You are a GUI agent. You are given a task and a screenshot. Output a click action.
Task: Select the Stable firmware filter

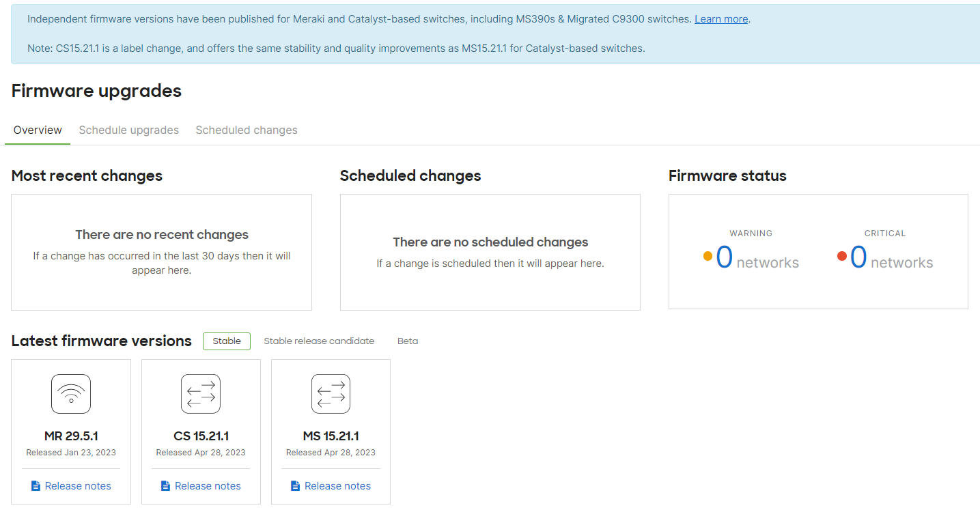(227, 341)
